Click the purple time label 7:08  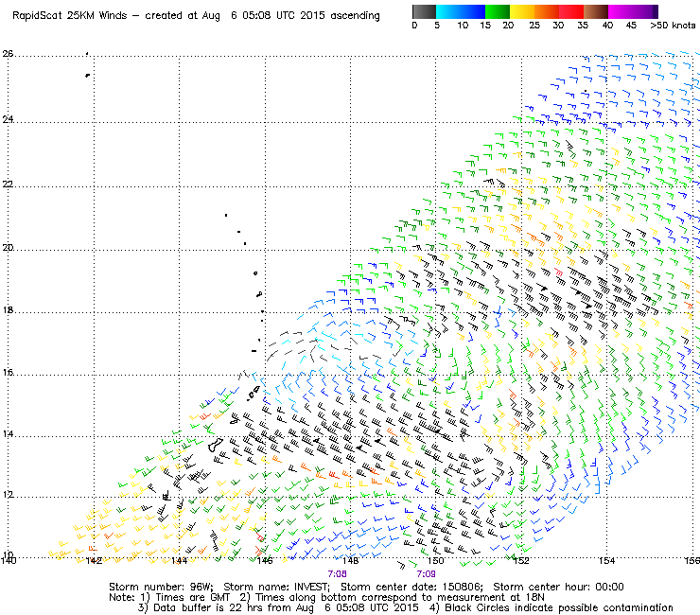click(x=337, y=574)
